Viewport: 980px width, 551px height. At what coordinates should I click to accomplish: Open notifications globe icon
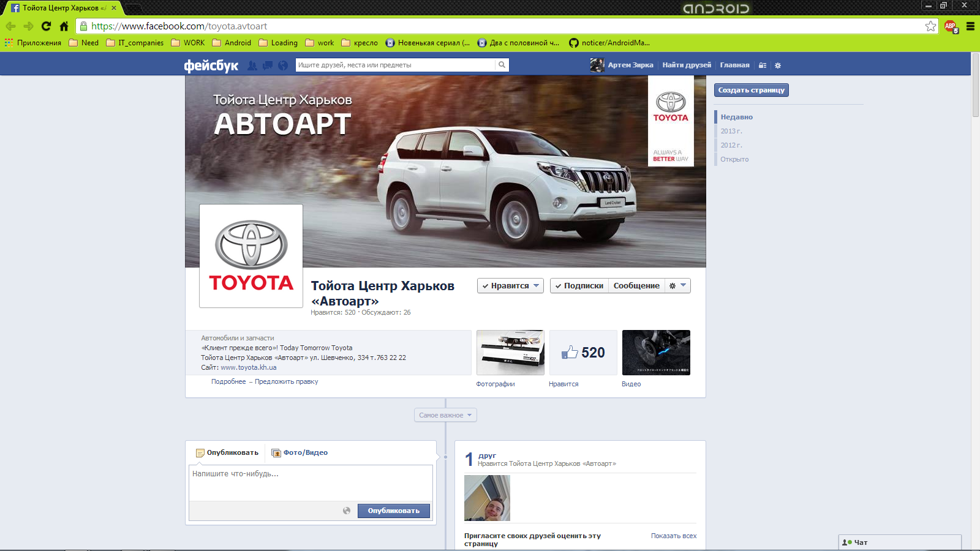[x=283, y=66]
